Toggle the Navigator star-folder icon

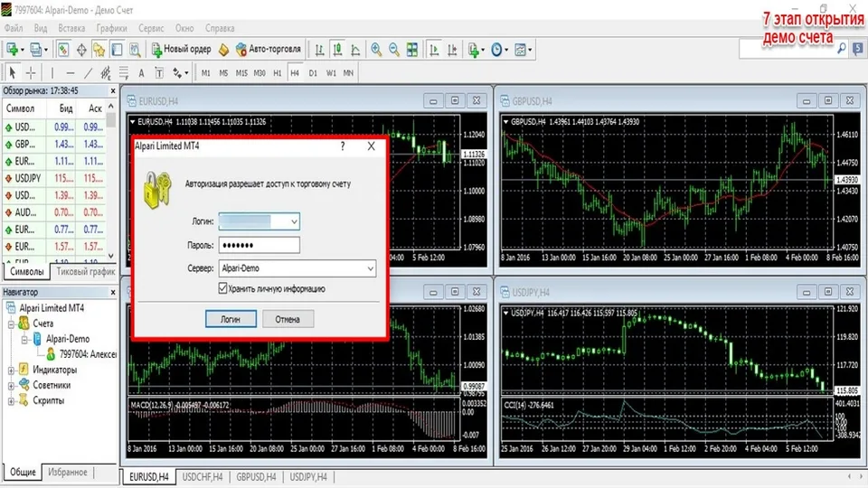99,50
